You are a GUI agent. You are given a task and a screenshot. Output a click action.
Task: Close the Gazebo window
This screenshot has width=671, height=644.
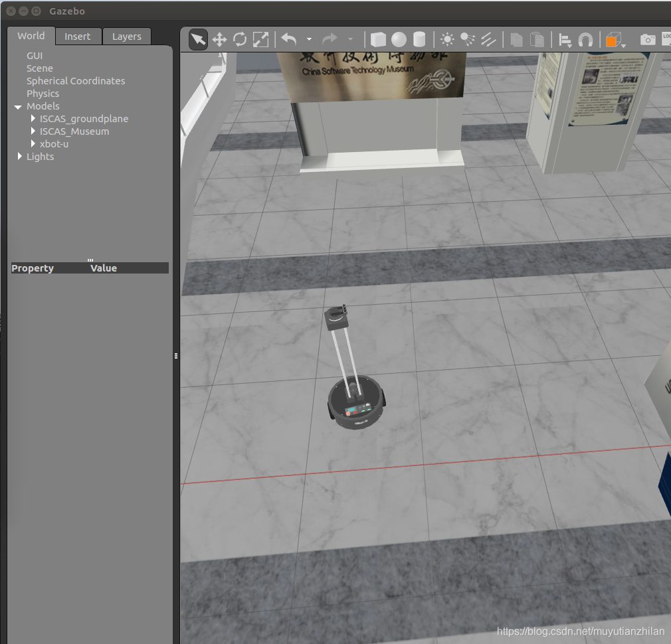point(11,11)
